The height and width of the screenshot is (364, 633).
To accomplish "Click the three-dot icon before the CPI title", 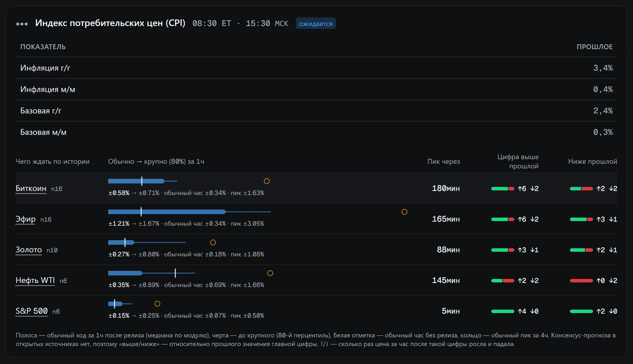I will (22, 24).
